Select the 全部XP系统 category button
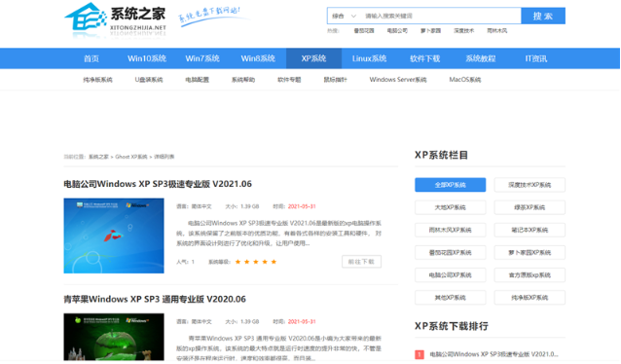 pyautogui.click(x=451, y=185)
